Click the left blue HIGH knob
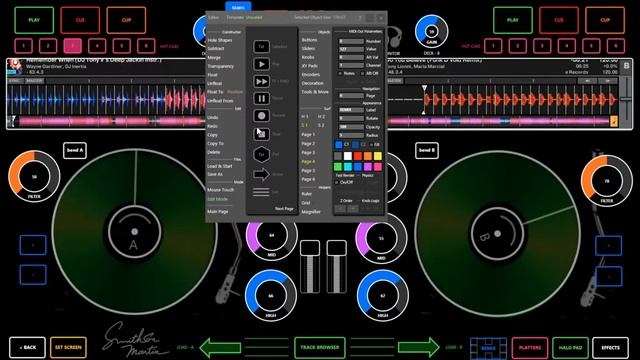Screen dimensions: 640x360 point(271,295)
